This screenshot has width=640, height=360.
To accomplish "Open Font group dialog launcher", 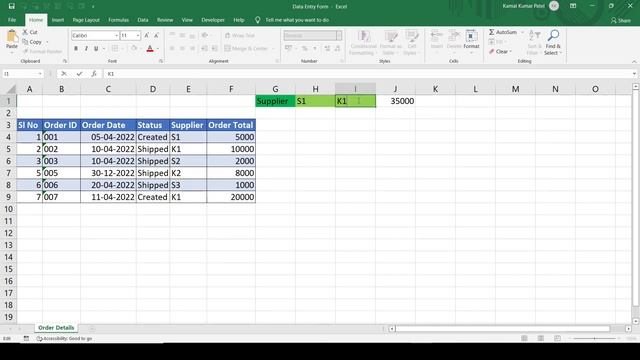I will tap(161, 61).
